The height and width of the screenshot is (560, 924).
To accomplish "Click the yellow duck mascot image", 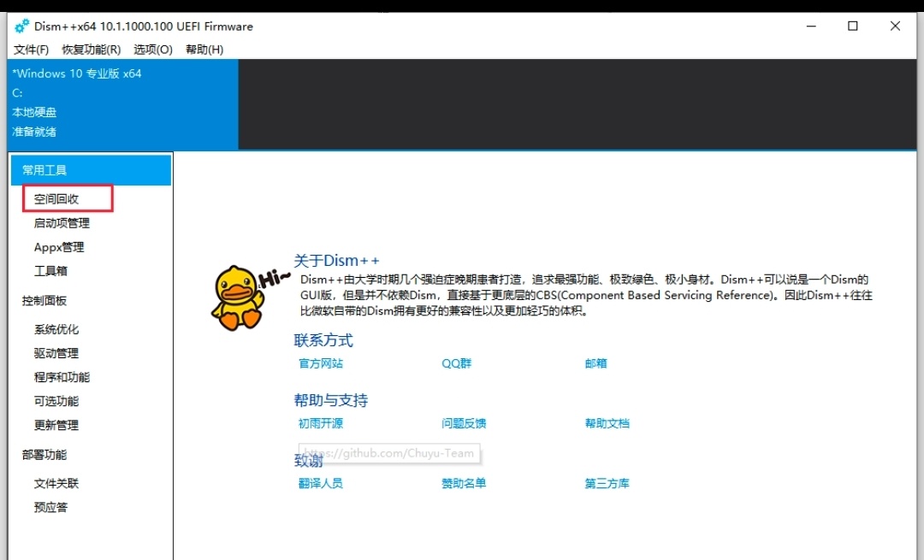I will [x=239, y=298].
